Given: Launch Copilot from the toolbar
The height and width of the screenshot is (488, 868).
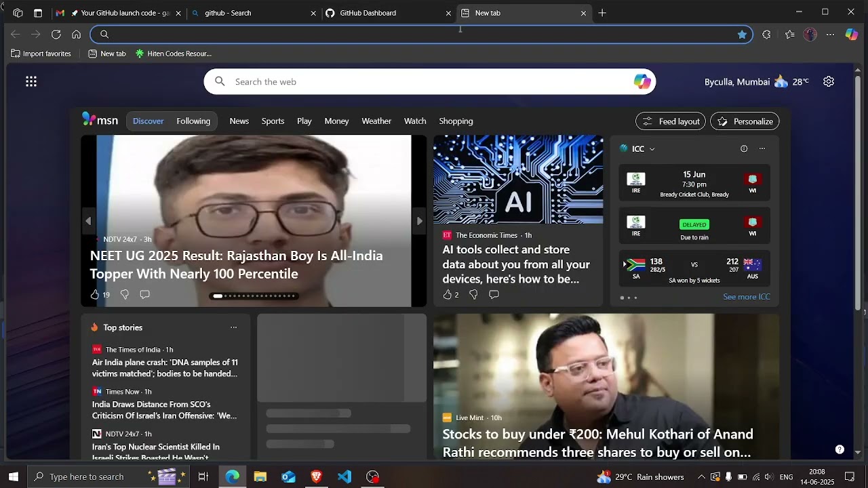Looking at the screenshot, I should point(852,35).
